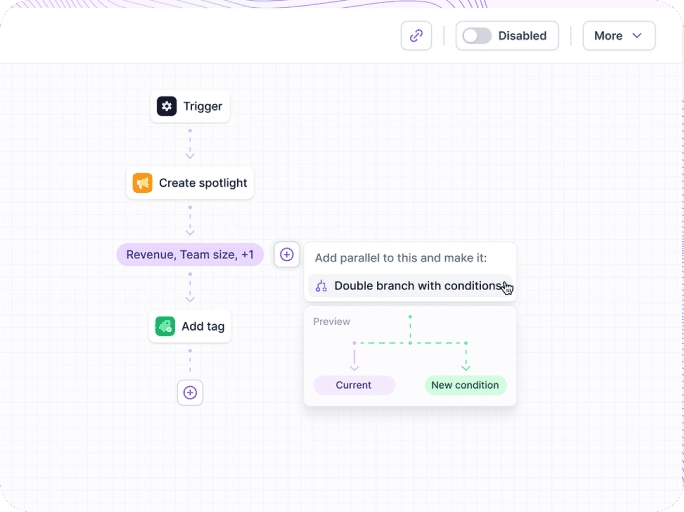This screenshot has width=684, height=512.
Task: Click the Disabled status label
Action: (x=522, y=36)
